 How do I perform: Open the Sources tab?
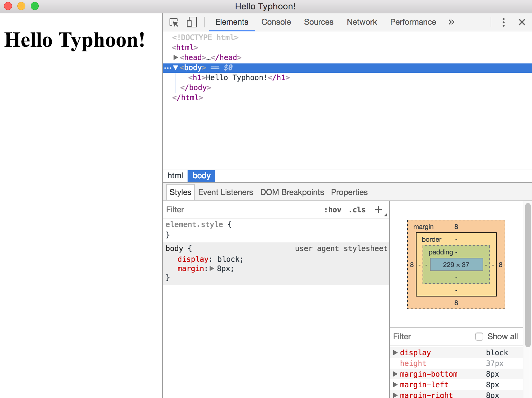coord(319,22)
